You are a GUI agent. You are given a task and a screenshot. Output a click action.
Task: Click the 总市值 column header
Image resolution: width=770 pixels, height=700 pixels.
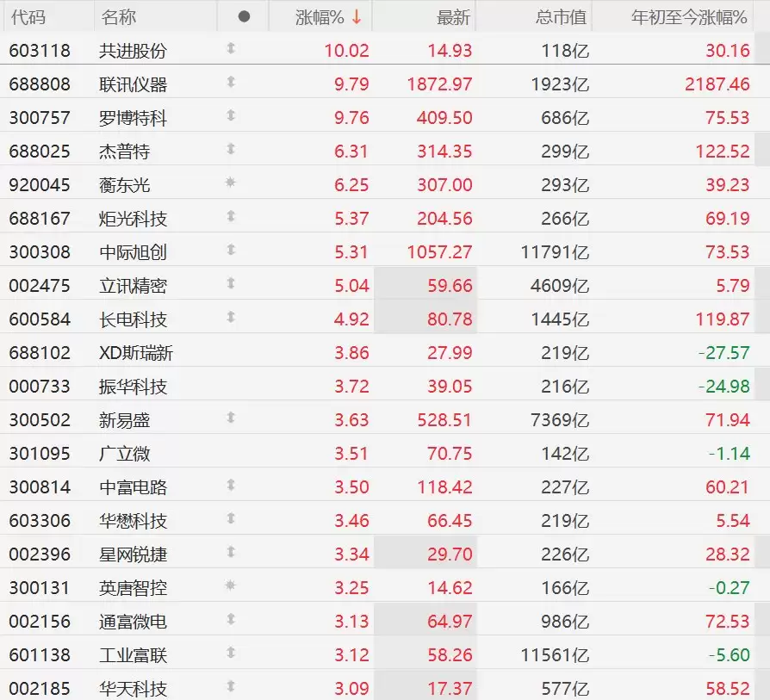tap(562, 17)
